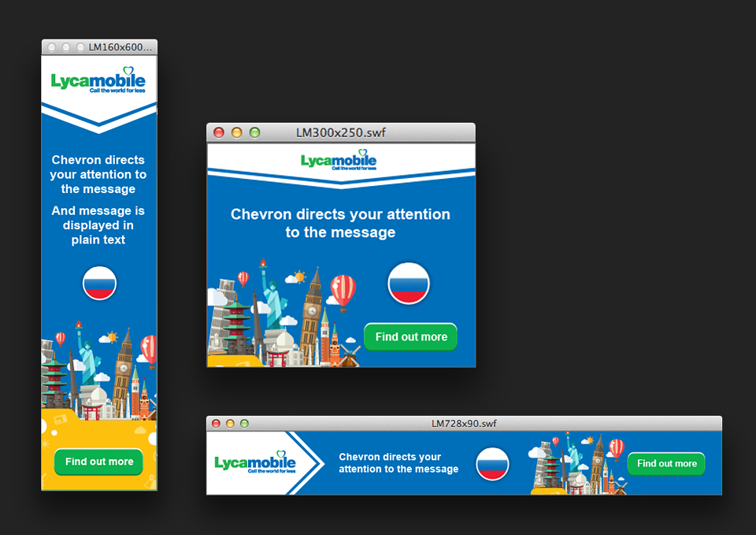
Task: Click landmarks illustration in LM300x250 banner
Action: 283,314
